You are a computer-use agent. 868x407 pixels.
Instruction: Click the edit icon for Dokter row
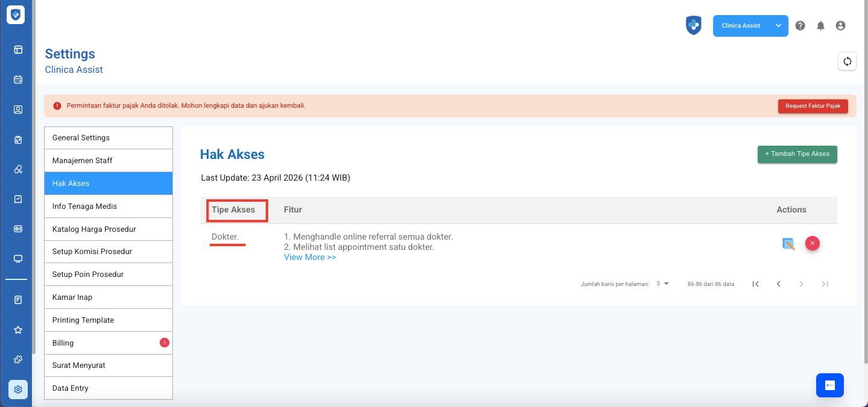tap(788, 244)
